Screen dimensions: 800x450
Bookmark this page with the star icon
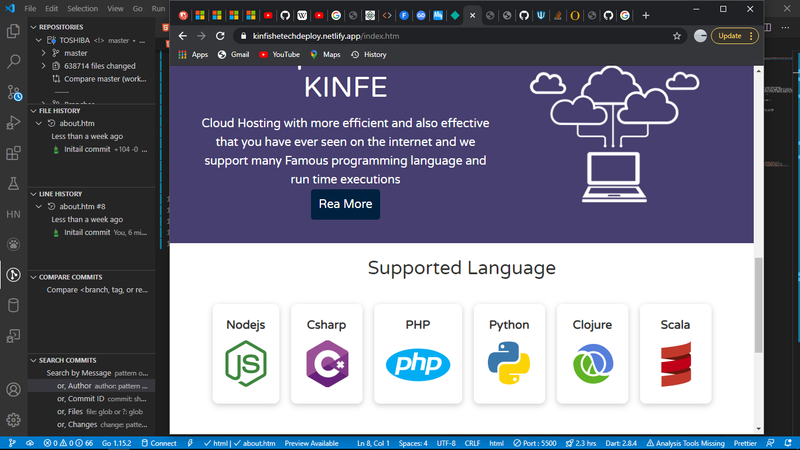click(677, 36)
